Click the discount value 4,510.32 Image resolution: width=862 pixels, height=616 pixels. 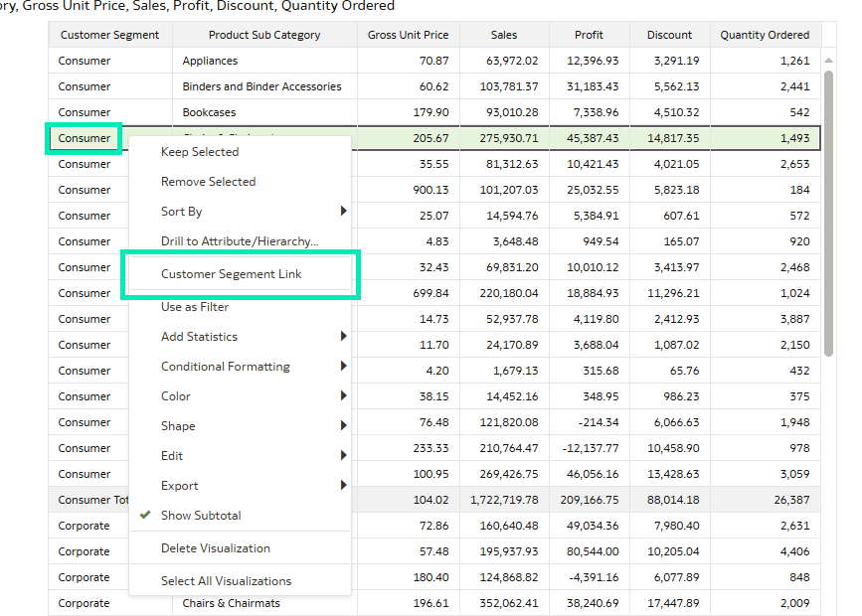[x=676, y=112]
